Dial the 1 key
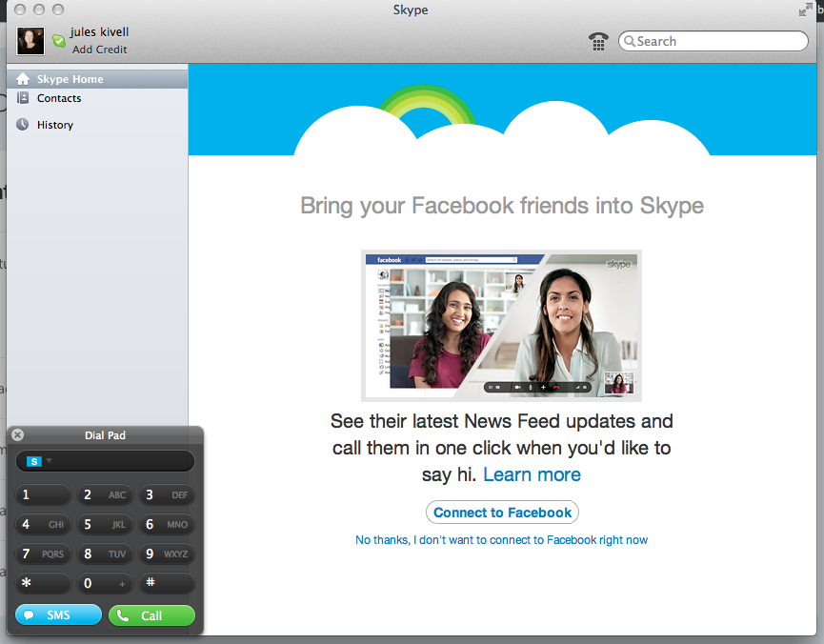824x644 pixels. (43, 494)
